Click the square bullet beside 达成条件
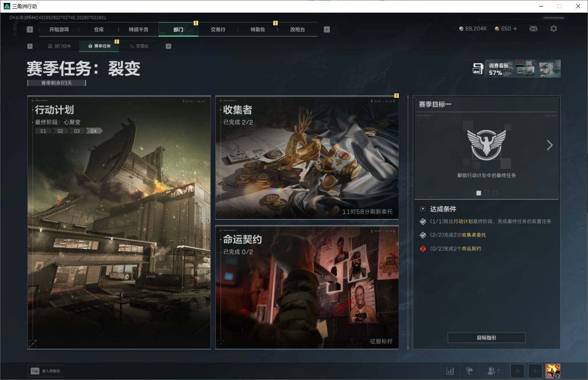 click(x=423, y=209)
